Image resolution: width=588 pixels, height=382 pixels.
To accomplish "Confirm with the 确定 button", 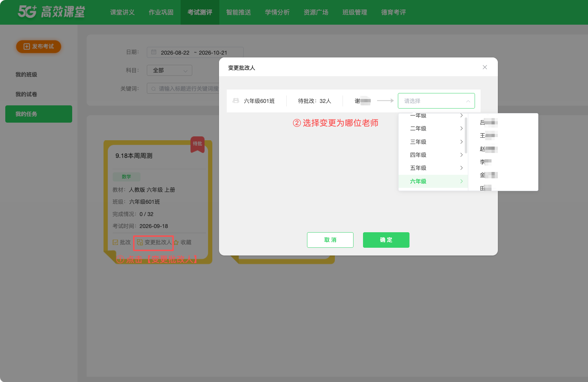I will point(386,240).
